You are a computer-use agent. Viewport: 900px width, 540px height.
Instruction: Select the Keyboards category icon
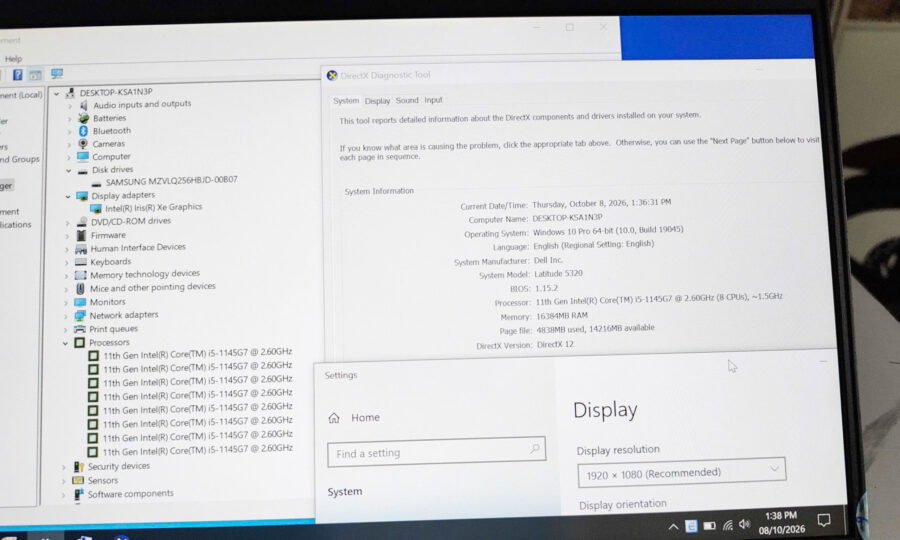pos(81,262)
